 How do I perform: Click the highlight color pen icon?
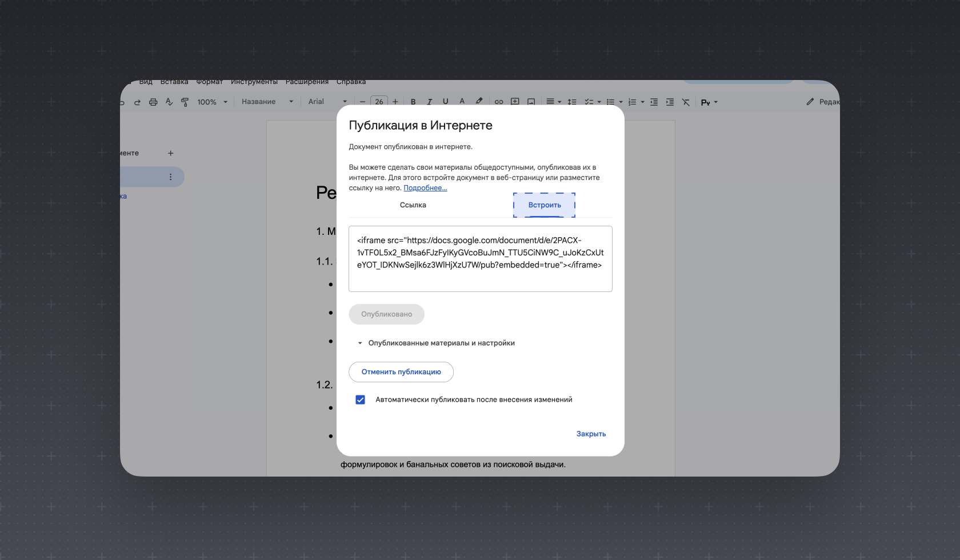[479, 101]
